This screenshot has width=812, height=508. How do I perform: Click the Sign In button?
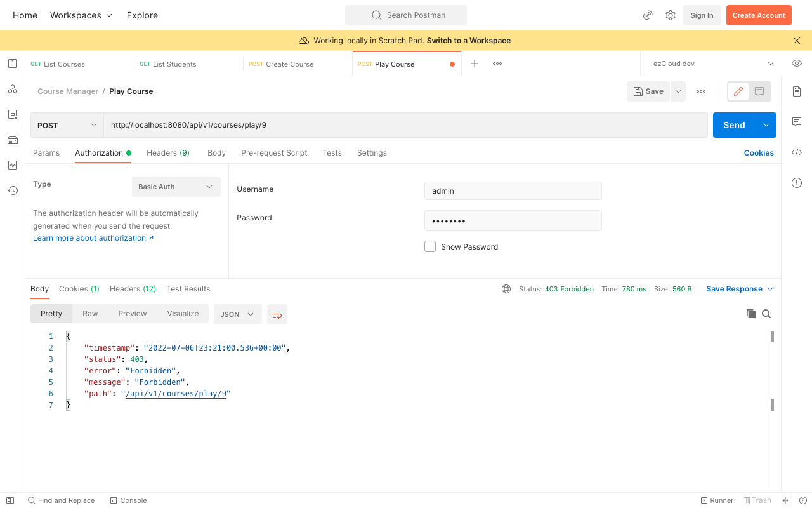pyautogui.click(x=702, y=15)
